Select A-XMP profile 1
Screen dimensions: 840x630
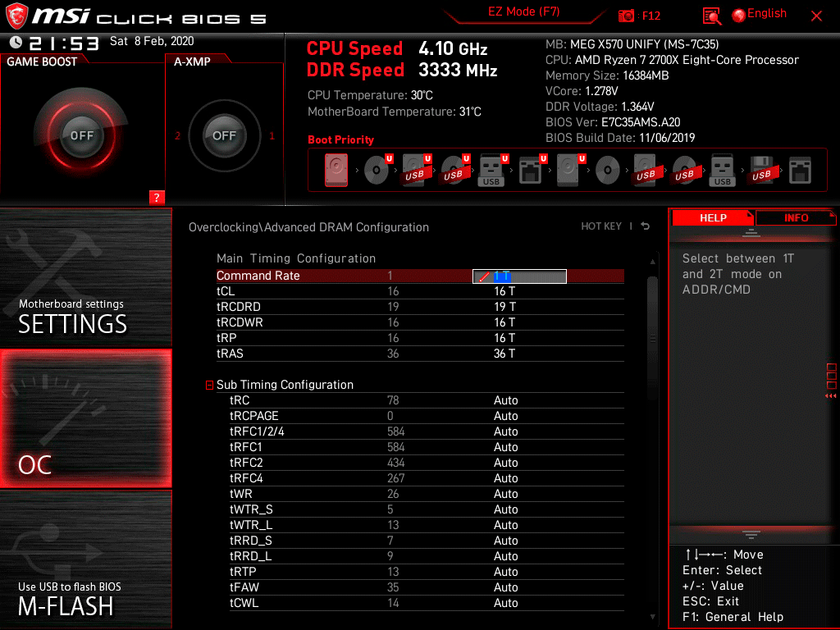pos(272,136)
